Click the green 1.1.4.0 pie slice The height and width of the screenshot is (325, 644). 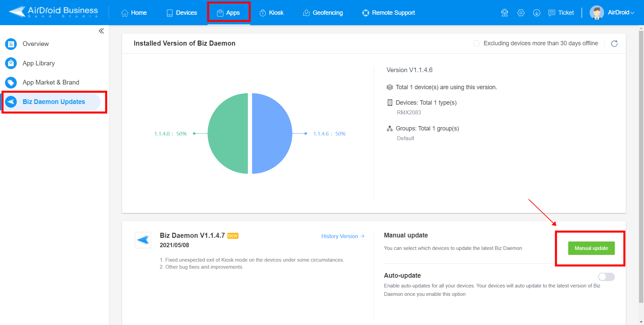click(x=228, y=133)
